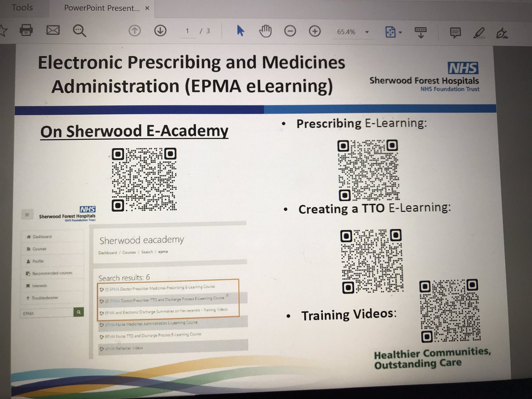Click the Email envelope icon
The image size is (532, 399).
pyautogui.click(x=53, y=31)
